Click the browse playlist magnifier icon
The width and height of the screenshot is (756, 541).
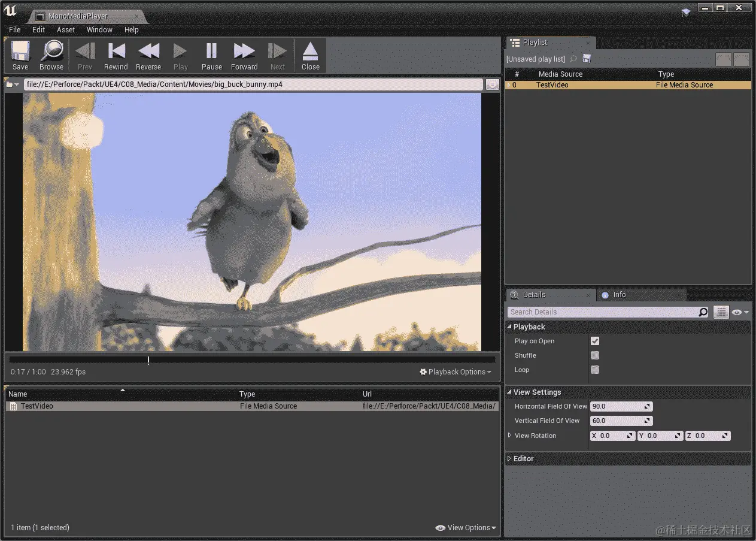pos(573,59)
